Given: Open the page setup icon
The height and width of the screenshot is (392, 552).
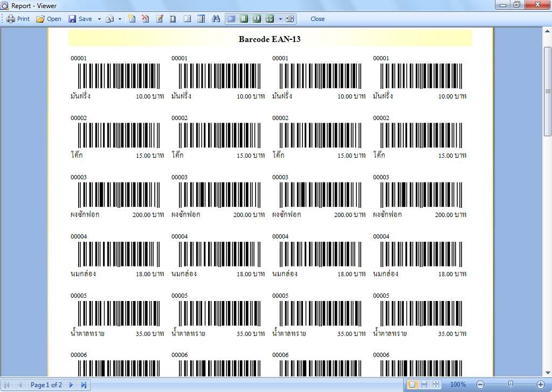Looking at the screenshot, I should (173, 19).
